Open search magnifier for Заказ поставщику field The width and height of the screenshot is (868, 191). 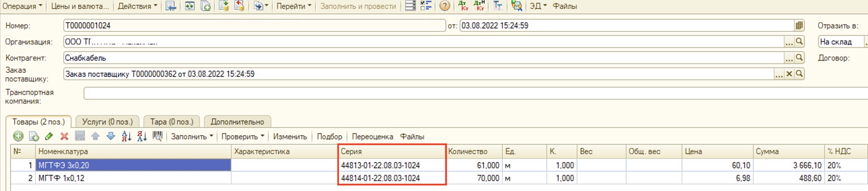(799, 74)
